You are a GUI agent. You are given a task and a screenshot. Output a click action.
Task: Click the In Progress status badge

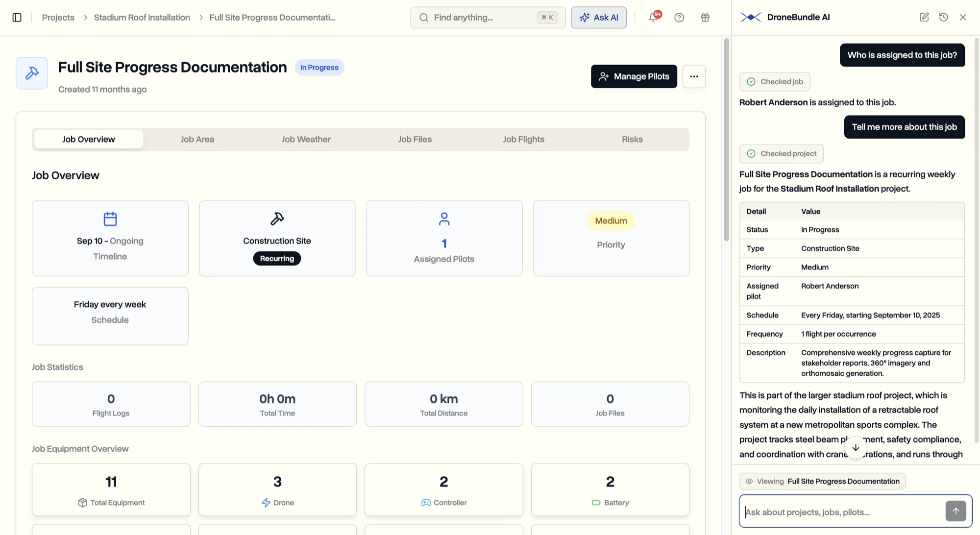coord(319,68)
